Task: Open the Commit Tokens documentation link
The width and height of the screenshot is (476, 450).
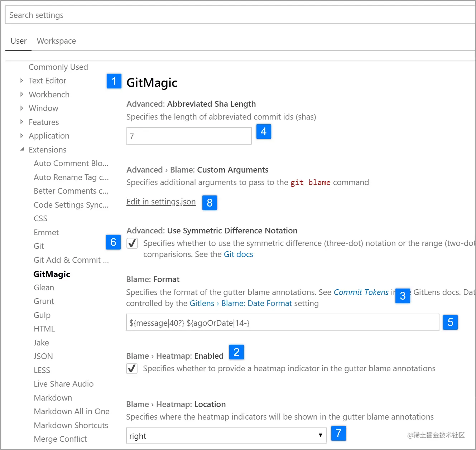Action: [361, 292]
